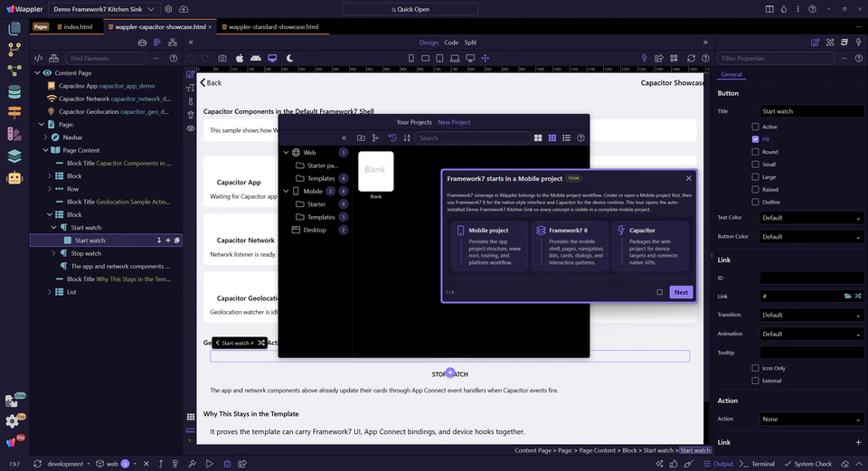868x471 pixels.
Task: Open the QR code icon in design toolbar
Action: 674,58
